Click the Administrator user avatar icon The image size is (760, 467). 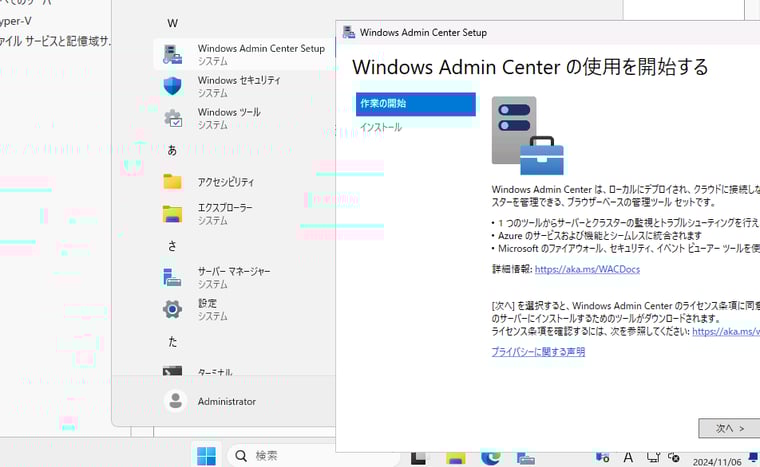(175, 401)
